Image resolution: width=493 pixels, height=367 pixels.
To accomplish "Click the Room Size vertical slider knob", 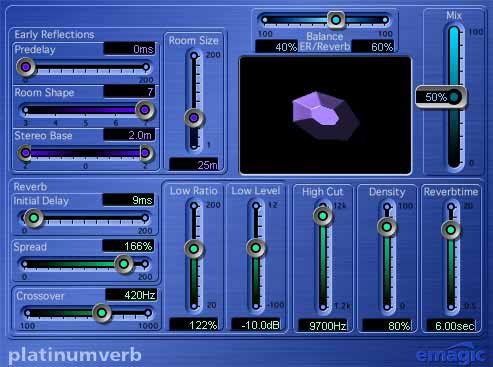I will click(x=194, y=118).
